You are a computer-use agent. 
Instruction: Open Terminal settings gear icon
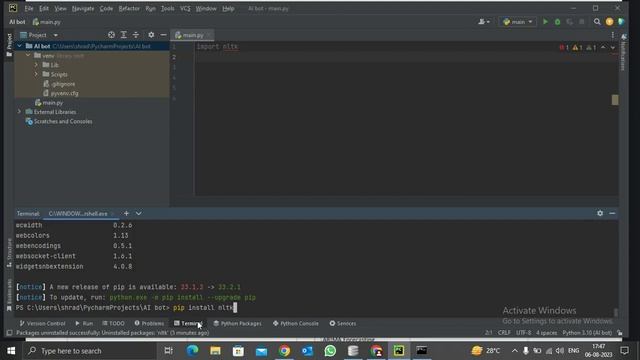click(600, 213)
